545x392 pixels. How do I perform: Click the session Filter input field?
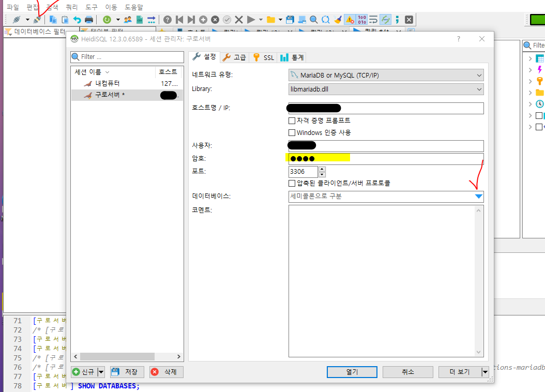(127, 57)
